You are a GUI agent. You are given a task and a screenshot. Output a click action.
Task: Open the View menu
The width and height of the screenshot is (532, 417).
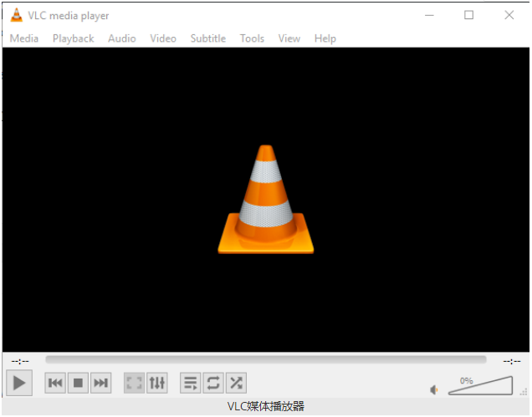(289, 38)
